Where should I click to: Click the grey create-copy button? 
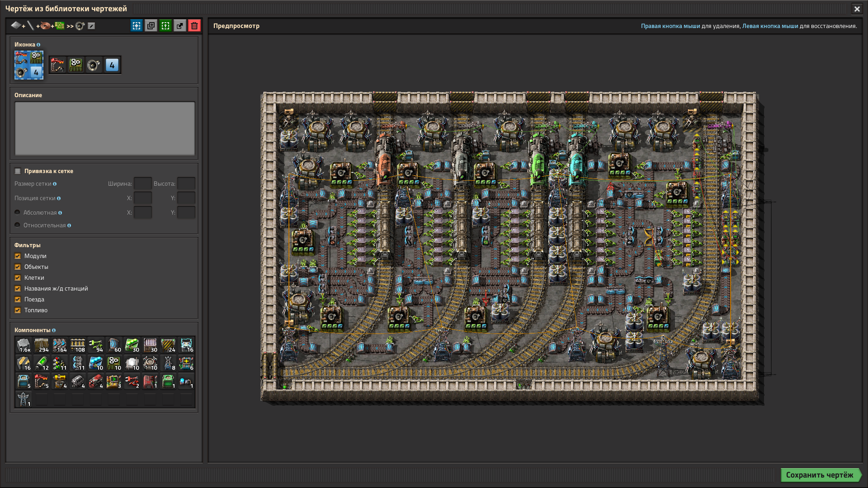pos(151,26)
